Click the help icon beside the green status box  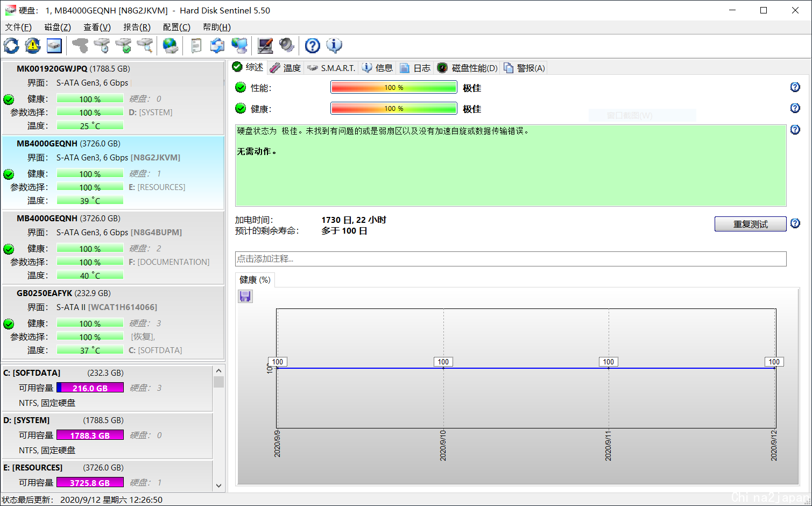pyautogui.click(x=795, y=130)
